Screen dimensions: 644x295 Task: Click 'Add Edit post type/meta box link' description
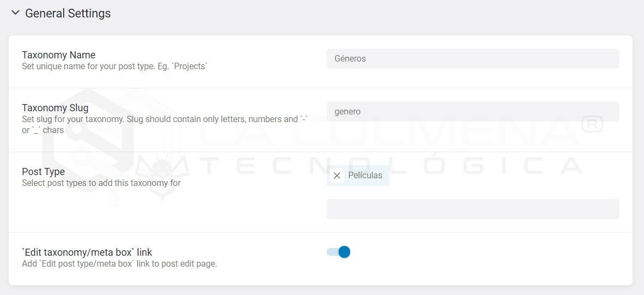[119, 264]
